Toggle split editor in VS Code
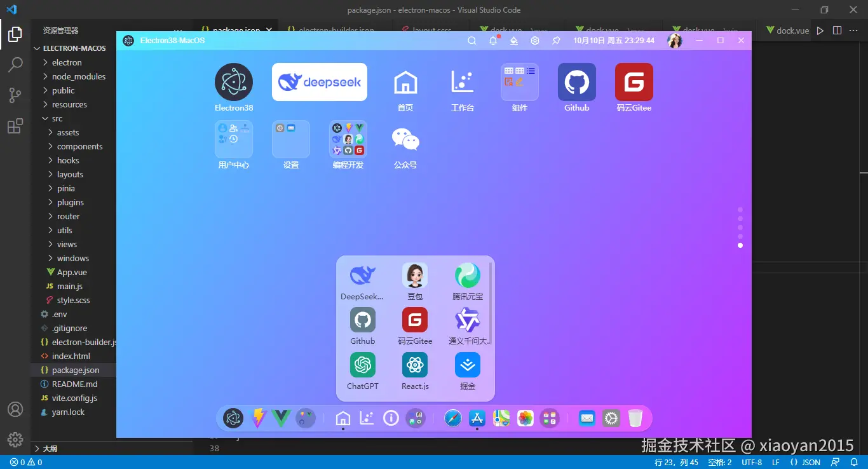The height and width of the screenshot is (469, 868). (837, 31)
